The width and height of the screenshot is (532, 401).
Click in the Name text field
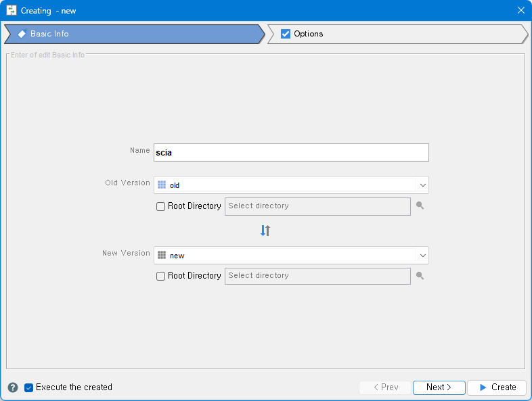(x=291, y=153)
